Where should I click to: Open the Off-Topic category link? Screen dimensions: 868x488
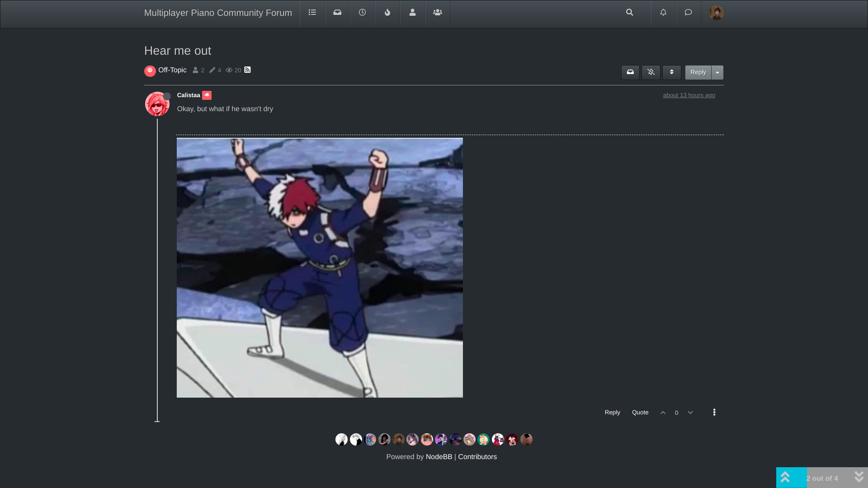coord(172,70)
